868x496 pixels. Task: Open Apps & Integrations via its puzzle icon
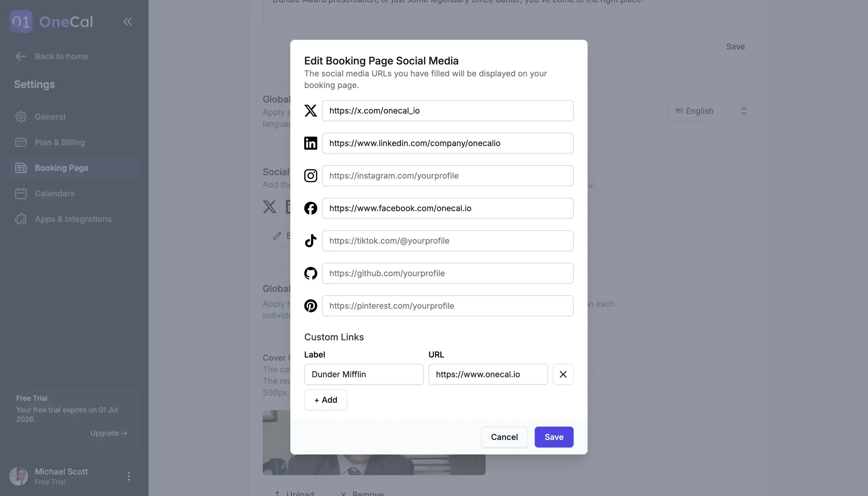(x=21, y=219)
